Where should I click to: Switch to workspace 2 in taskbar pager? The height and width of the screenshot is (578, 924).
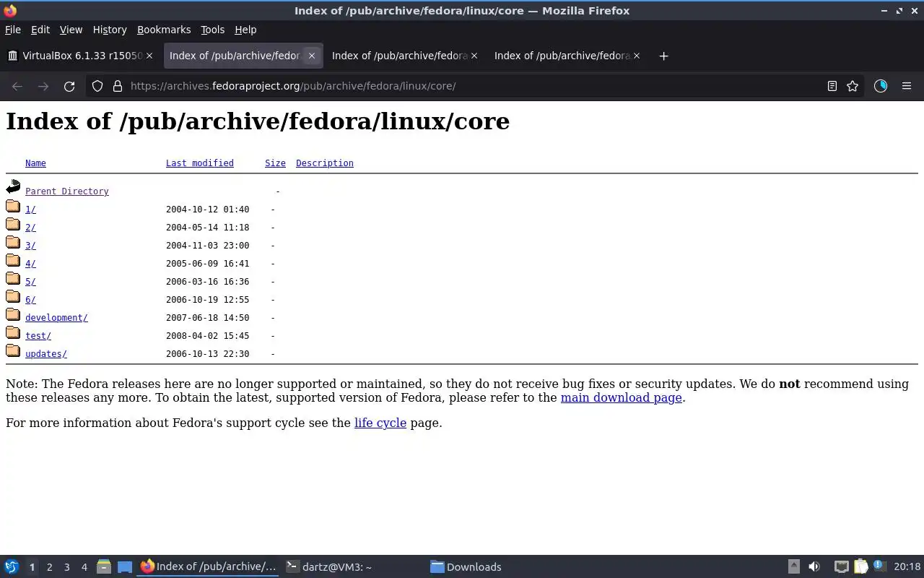pos(49,567)
